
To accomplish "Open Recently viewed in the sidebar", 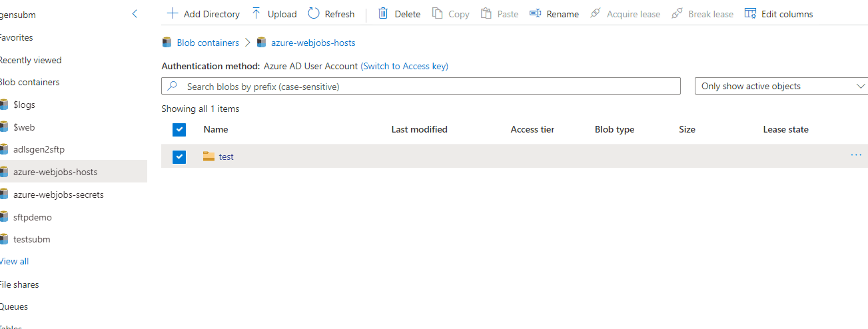I will (30, 60).
